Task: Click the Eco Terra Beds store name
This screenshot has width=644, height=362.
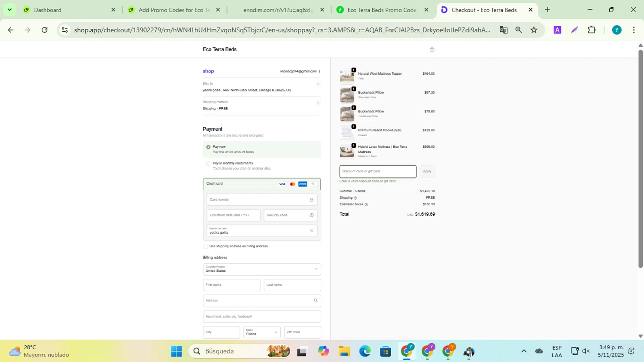Action: (x=219, y=49)
